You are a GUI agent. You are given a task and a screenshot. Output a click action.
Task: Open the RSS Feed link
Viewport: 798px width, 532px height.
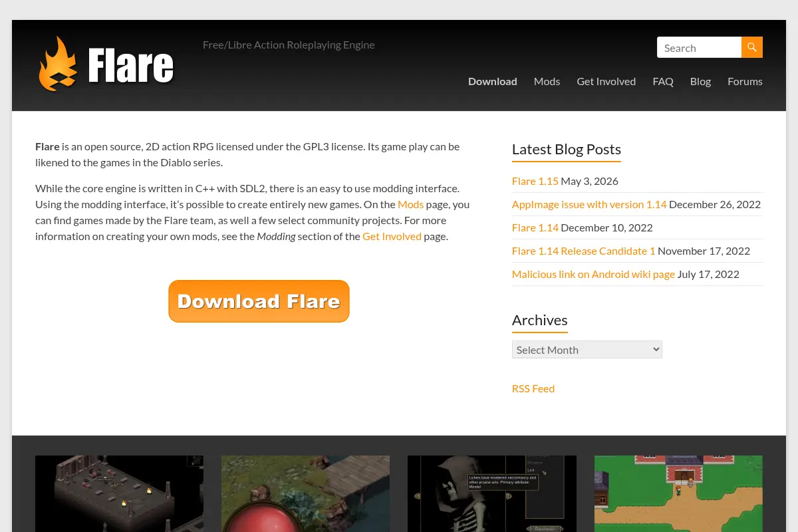pos(533,388)
